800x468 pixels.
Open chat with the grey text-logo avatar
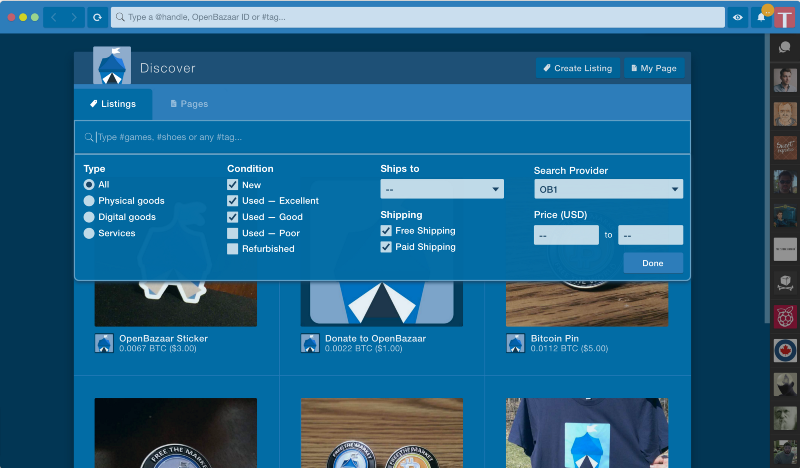pos(785,249)
